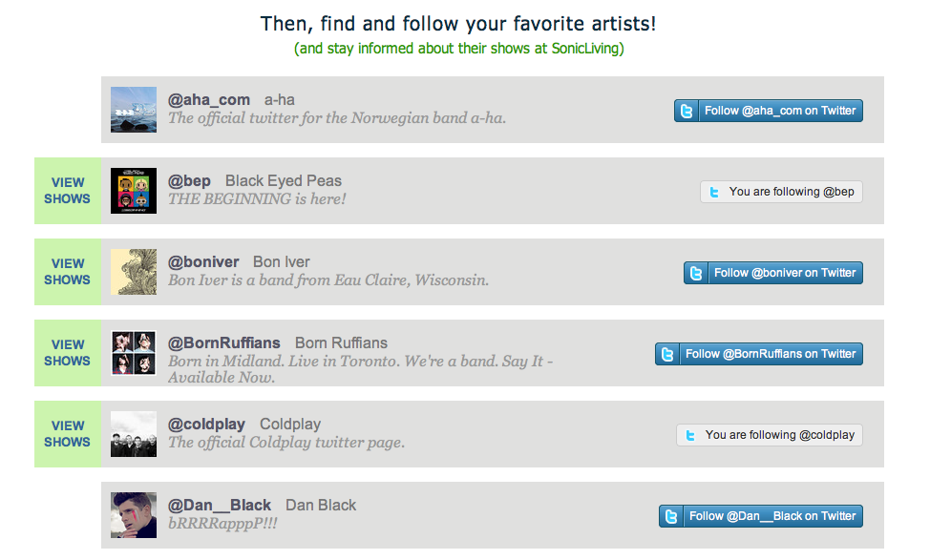This screenshot has width=930, height=560.
Task: View shows for Black Eyed Peas
Action: click(67, 191)
